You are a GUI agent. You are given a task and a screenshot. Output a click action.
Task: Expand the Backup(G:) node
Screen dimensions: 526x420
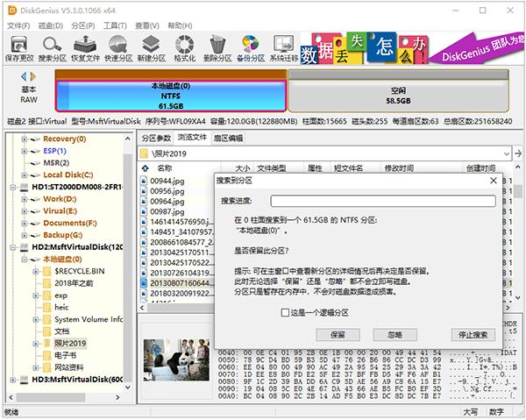(25, 235)
